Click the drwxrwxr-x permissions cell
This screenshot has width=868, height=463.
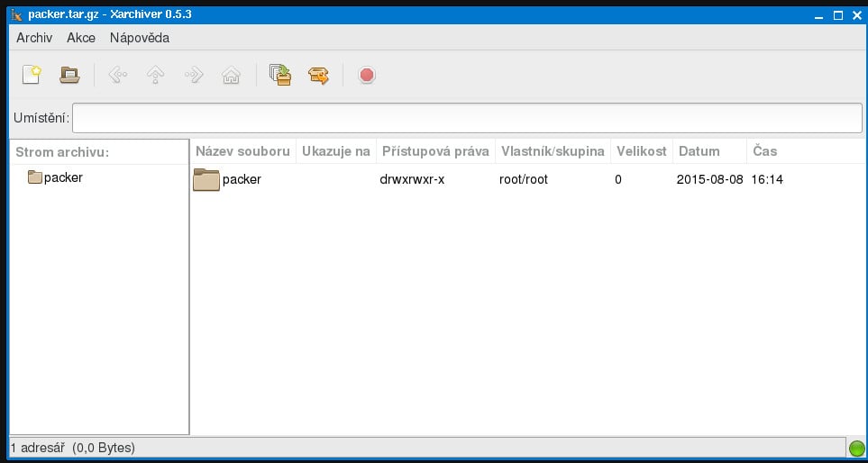[x=412, y=179]
